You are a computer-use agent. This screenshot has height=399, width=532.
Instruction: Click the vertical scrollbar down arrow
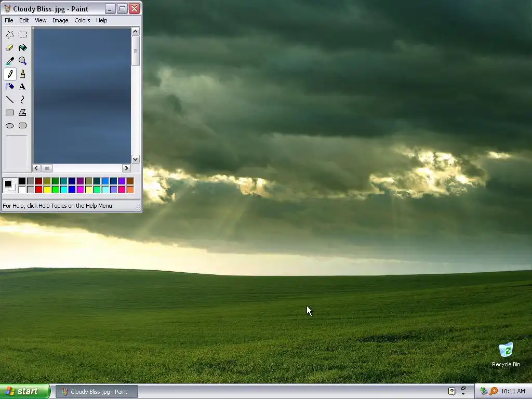tap(136, 159)
